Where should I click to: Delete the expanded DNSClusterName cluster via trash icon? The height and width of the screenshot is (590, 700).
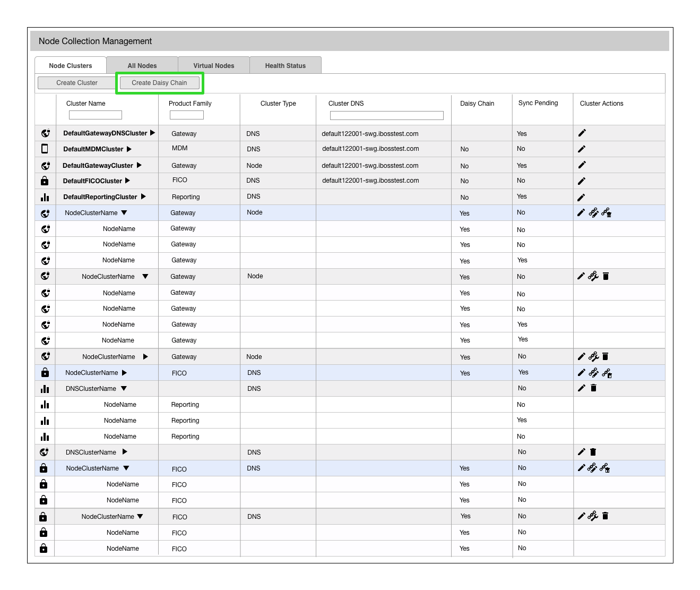tap(593, 388)
